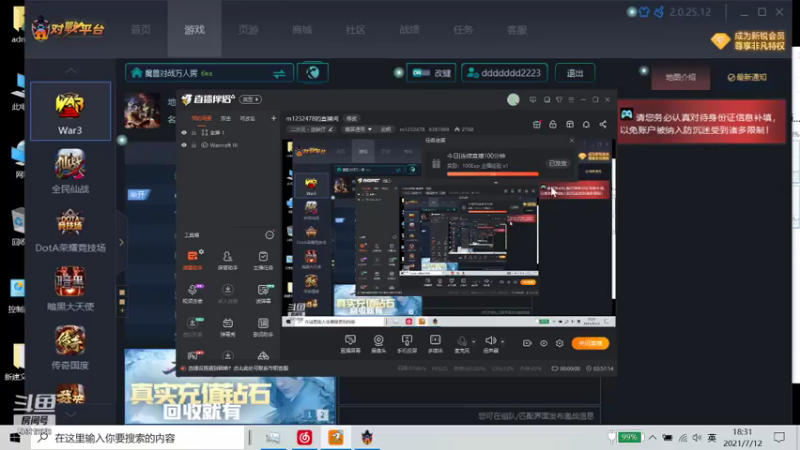The image size is (800, 450).
Task: Open the 歌词助手 tool in toolbox
Action: coord(263,327)
